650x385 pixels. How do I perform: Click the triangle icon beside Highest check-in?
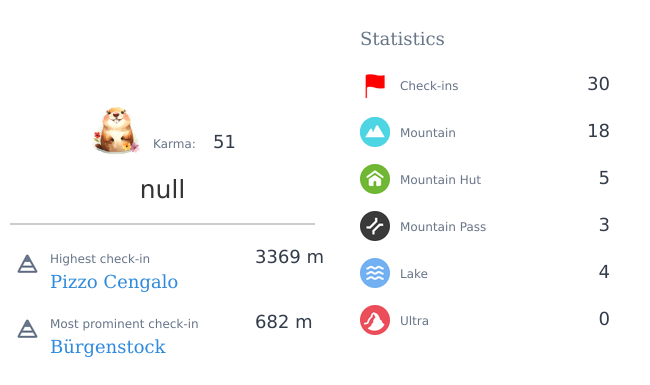[x=27, y=264]
